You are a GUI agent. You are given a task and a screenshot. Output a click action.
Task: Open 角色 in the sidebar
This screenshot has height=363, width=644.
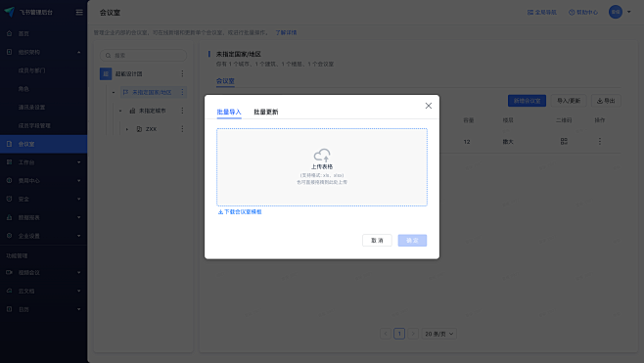click(x=23, y=89)
